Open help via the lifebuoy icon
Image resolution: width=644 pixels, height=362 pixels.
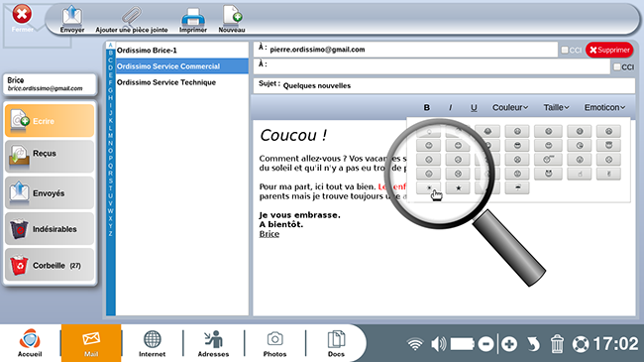[x=581, y=344]
